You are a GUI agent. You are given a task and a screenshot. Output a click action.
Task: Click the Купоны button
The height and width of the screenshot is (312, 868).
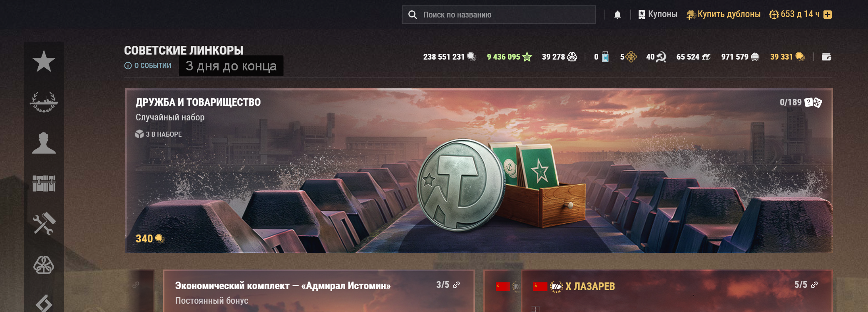point(658,14)
